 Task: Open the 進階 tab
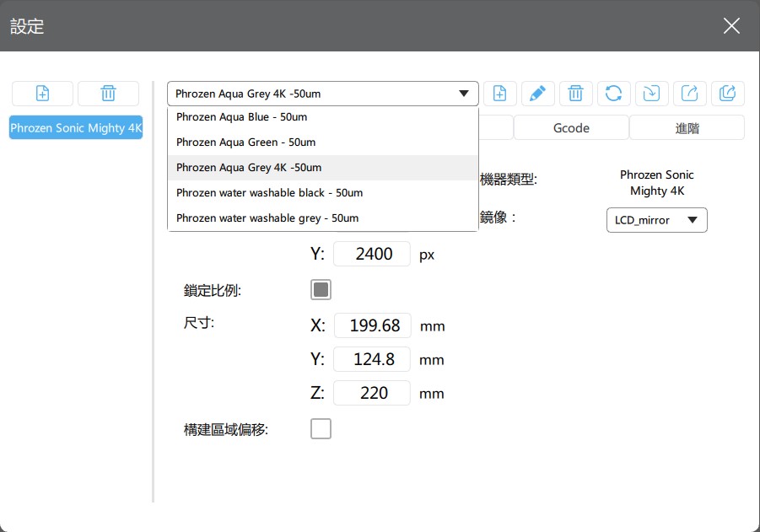tap(687, 128)
